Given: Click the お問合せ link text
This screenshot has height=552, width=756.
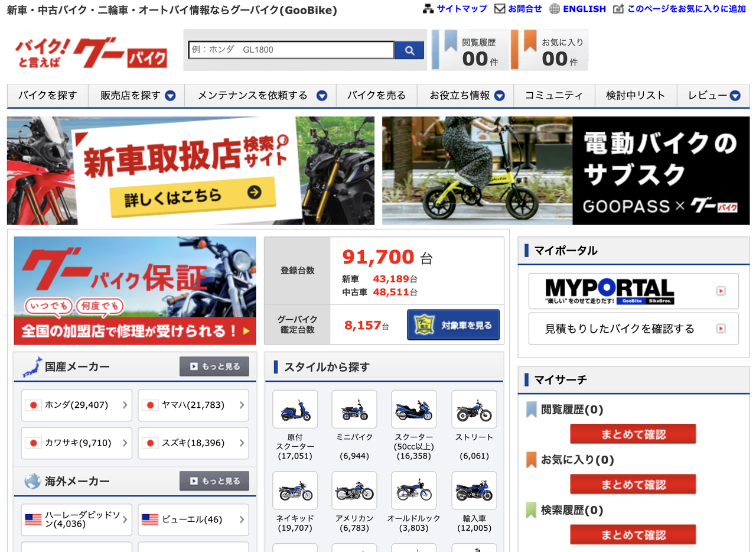Looking at the screenshot, I should click(x=525, y=9).
